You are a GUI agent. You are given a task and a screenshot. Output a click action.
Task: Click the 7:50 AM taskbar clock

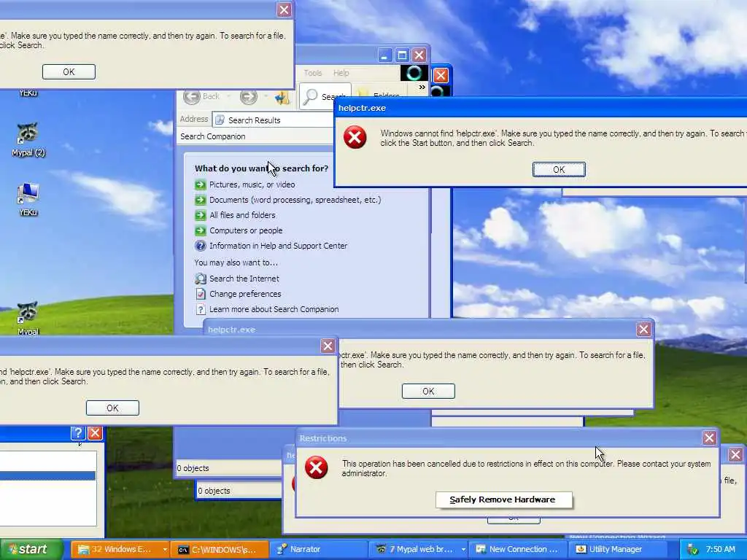tap(720, 550)
